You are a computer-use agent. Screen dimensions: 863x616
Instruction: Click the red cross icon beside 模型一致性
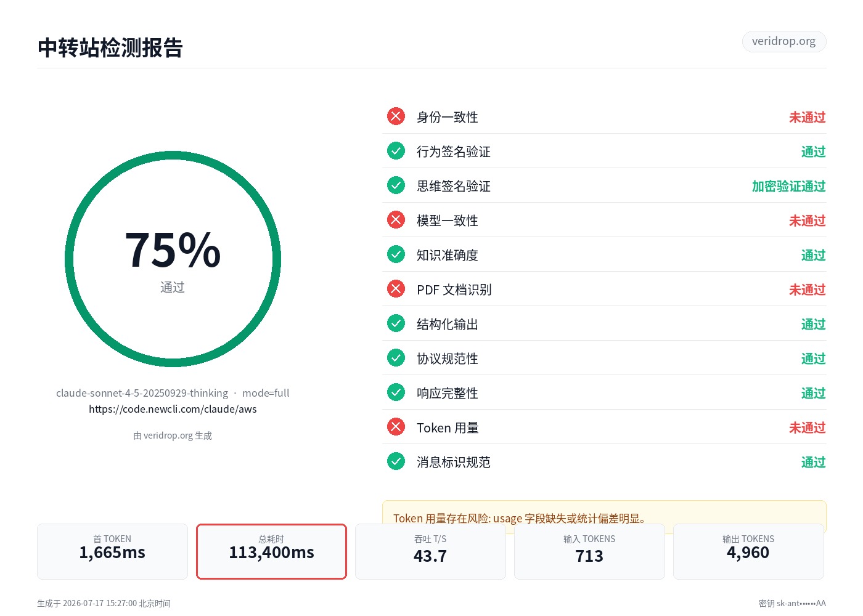[396, 220]
